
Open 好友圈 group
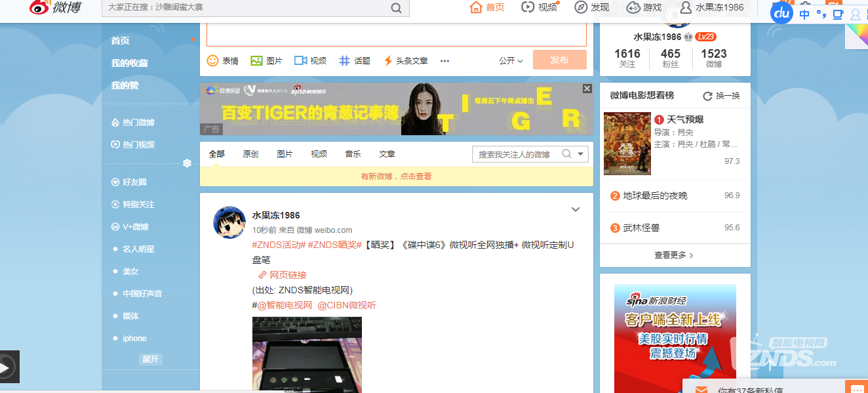[129, 182]
